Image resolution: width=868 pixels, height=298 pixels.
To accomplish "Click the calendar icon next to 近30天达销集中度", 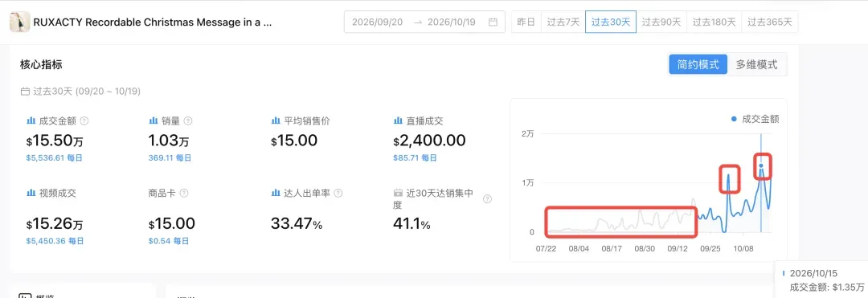I will pyautogui.click(x=398, y=193).
